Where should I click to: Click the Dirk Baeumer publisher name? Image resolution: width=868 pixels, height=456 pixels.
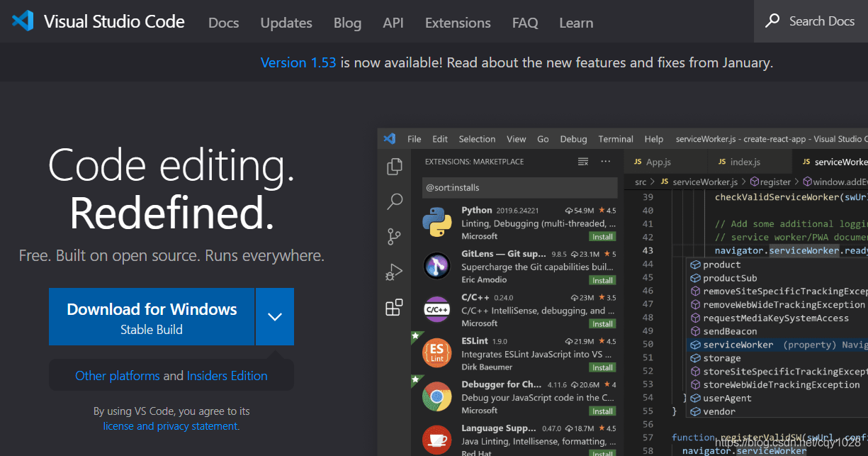[x=487, y=367]
